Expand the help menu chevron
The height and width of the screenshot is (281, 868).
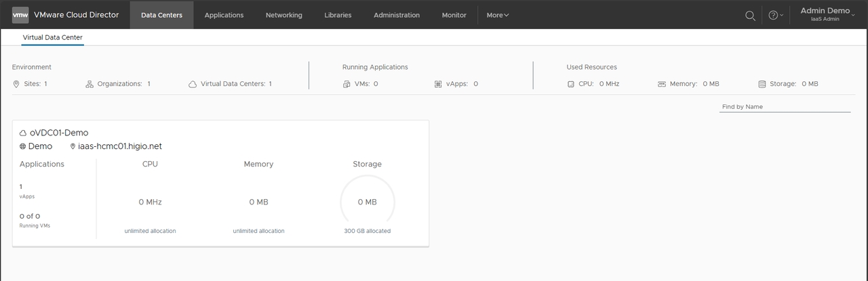(x=783, y=16)
